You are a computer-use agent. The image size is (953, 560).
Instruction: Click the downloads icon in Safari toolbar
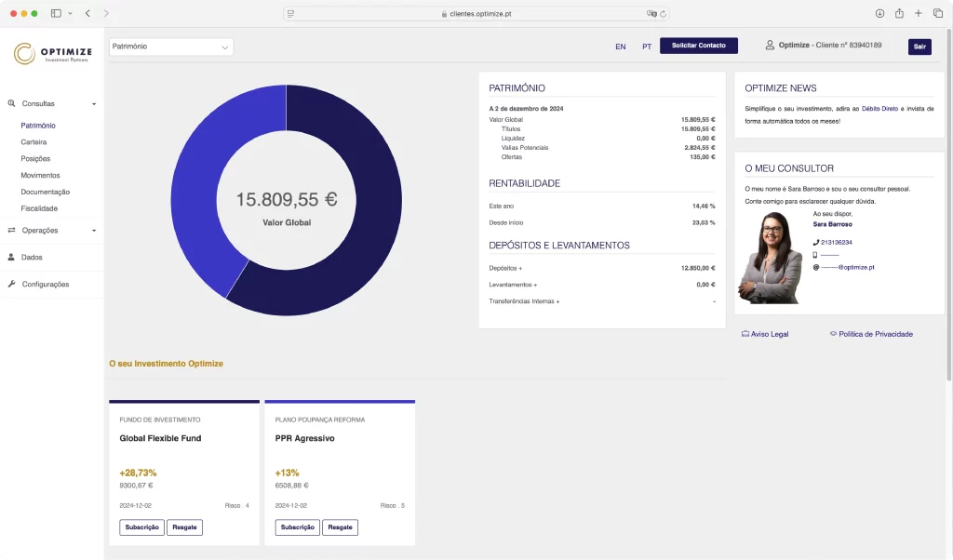pos(879,14)
